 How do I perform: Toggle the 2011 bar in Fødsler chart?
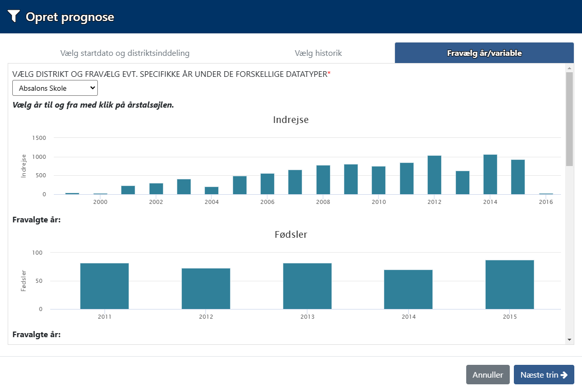coord(105,286)
